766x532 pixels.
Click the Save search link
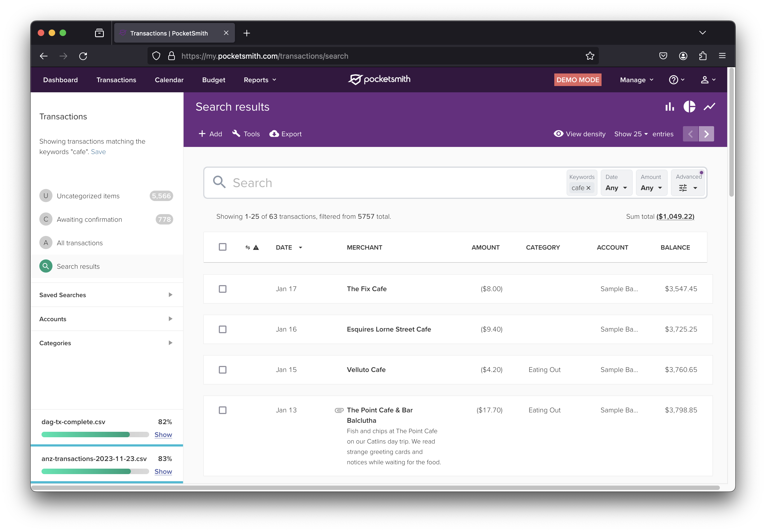(98, 152)
